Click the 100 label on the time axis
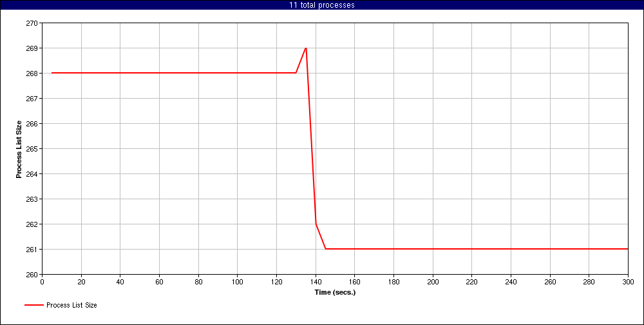Image resolution: width=644 pixels, height=325 pixels. point(238,282)
